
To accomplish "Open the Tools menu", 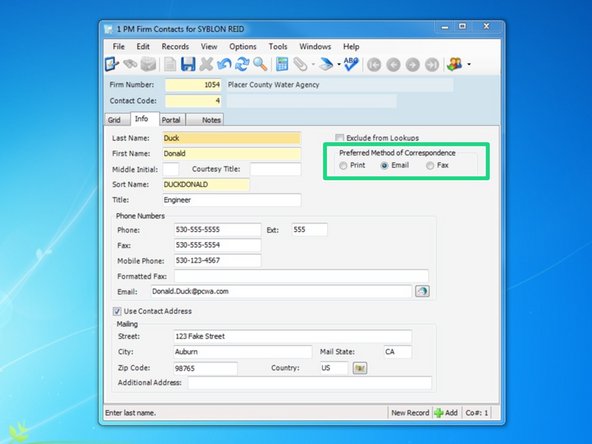I will (278, 46).
